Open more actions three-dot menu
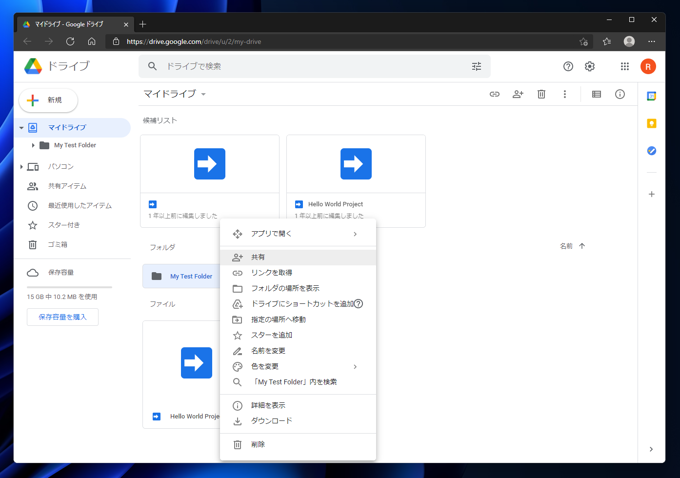Screen dimensions: 680x478 [x=565, y=94]
